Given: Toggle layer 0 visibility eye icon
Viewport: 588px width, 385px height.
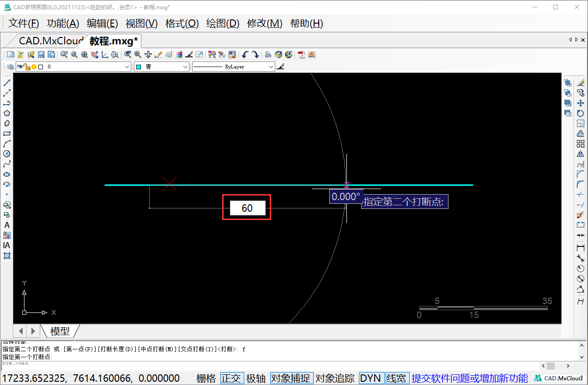Looking at the screenshot, I should tap(20, 67).
